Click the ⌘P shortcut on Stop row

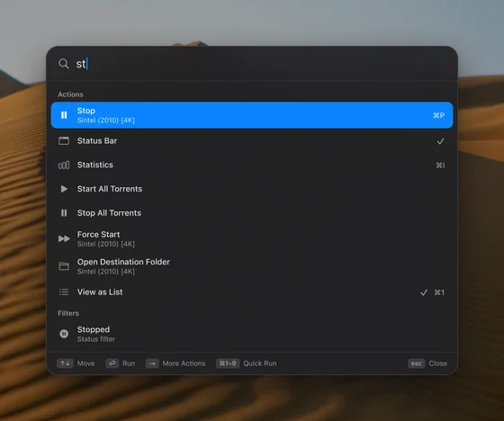439,115
